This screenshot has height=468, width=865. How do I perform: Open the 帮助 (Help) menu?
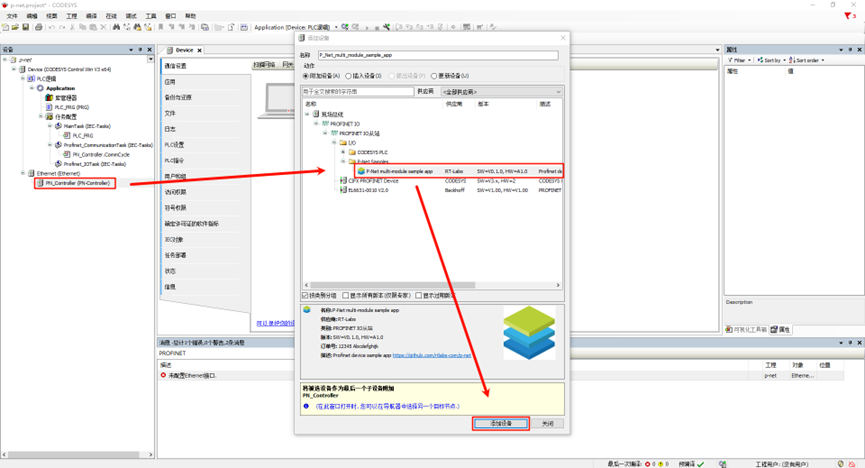[190, 16]
